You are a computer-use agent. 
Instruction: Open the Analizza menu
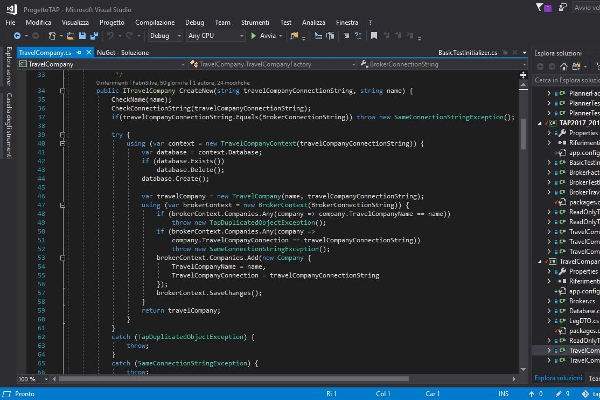(x=313, y=23)
